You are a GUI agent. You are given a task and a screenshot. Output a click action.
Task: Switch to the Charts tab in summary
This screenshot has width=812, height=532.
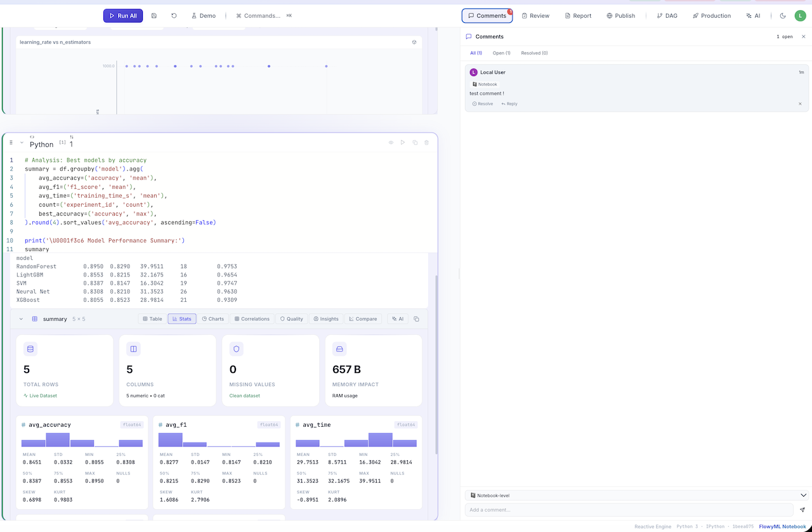pyautogui.click(x=213, y=319)
